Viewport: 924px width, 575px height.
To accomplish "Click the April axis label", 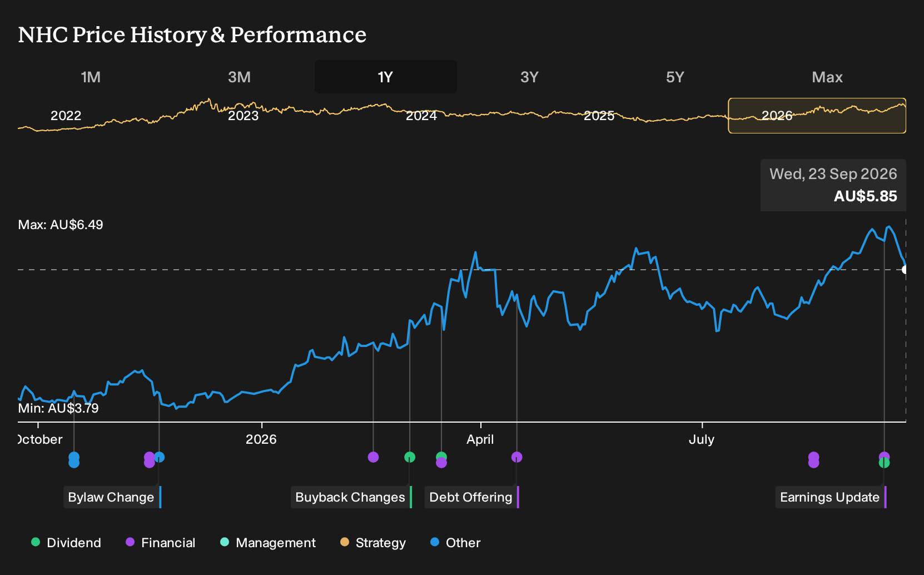I will click(480, 439).
